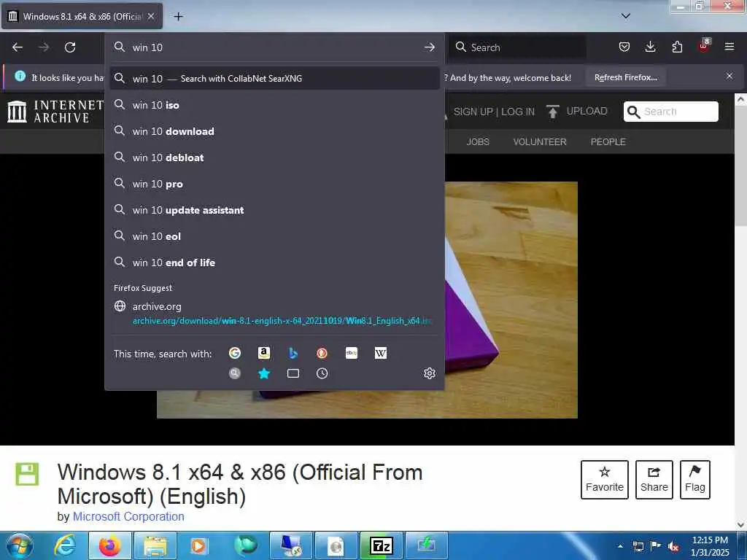Image resolution: width=747 pixels, height=560 pixels.
Task: Search with Bing engine icon
Action: (293, 353)
